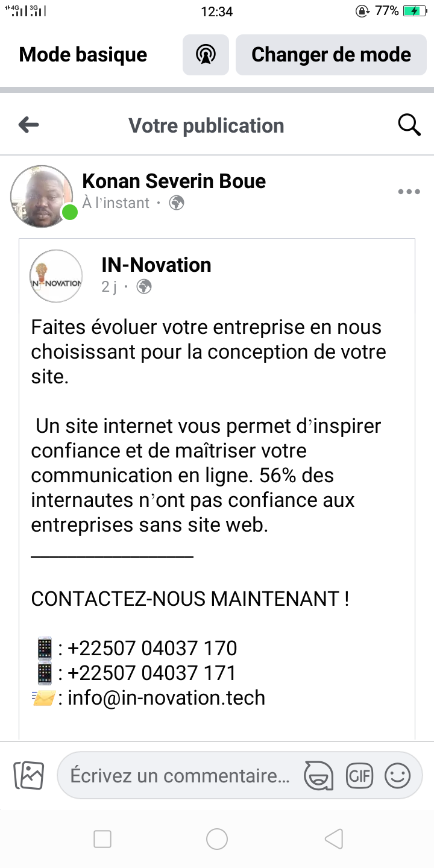The width and height of the screenshot is (434, 868).
Task: Open the three-dot post options menu
Action: pyautogui.click(x=409, y=192)
